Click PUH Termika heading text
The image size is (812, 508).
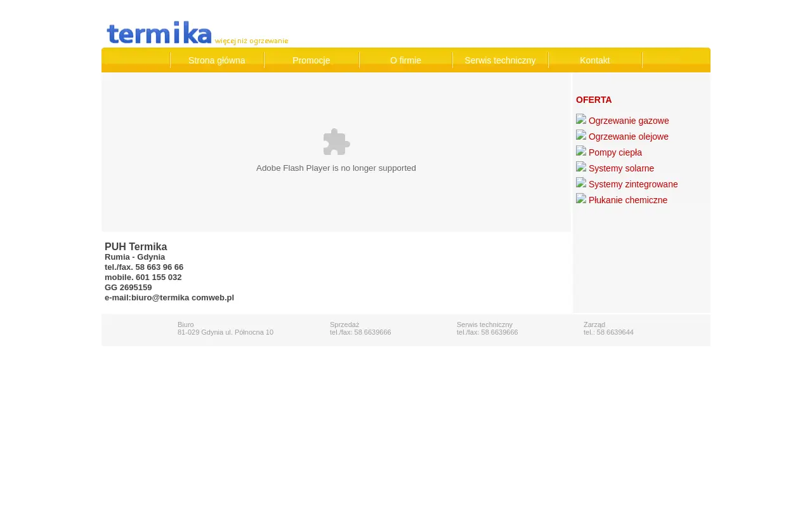(x=136, y=246)
